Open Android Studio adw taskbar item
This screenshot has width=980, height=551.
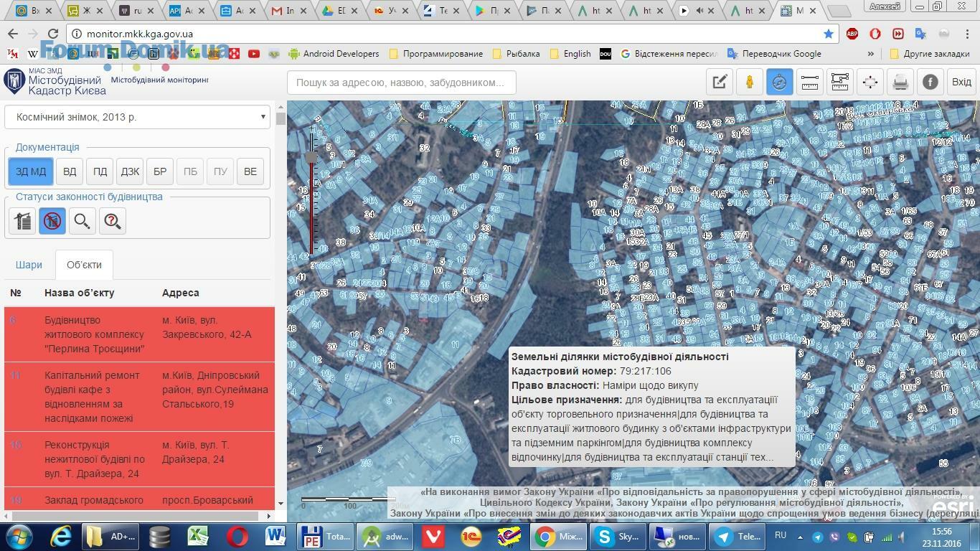click(x=386, y=537)
